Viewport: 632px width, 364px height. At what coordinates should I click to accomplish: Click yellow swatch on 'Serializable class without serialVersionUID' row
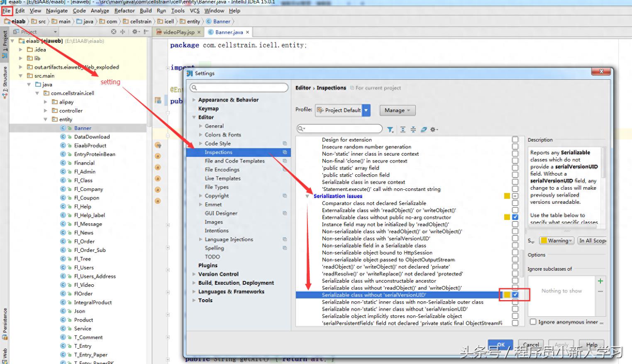pos(507,295)
